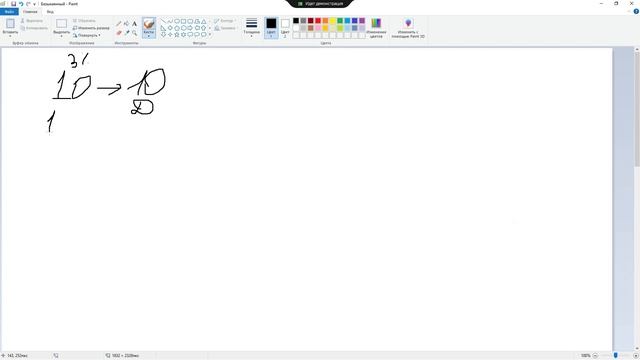The image size is (640, 360).
Task: Expand Brushes (Кисти) dropdown arrow
Action: 149,36
